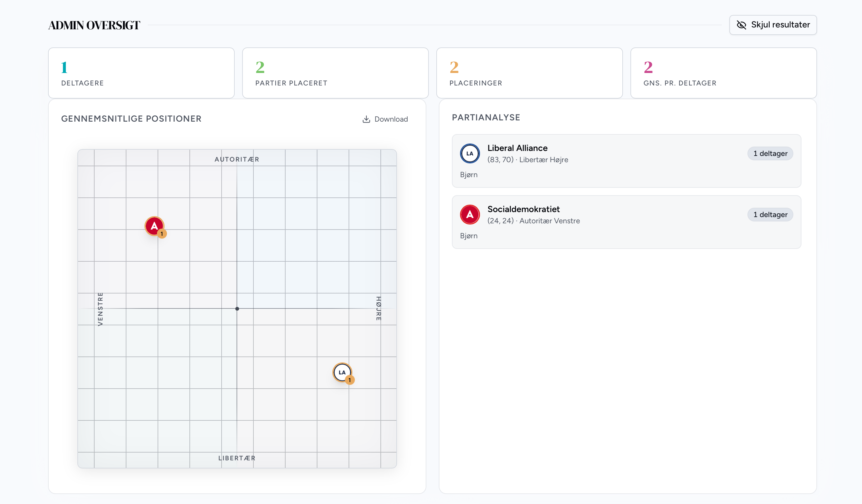Viewport: 862px width, 504px height.
Task: Click the Socialdemokratiet marker on the compass
Action: tap(154, 226)
